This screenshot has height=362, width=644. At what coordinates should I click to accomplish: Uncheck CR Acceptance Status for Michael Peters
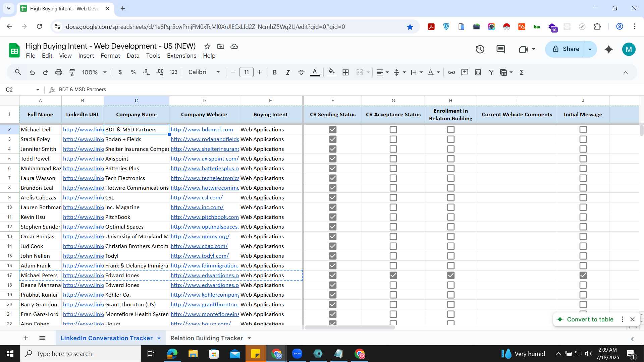tap(393, 275)
